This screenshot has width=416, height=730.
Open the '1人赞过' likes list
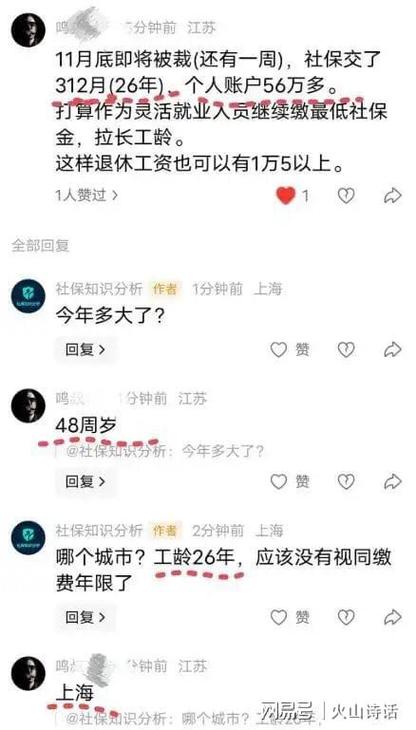click(87, 196)
